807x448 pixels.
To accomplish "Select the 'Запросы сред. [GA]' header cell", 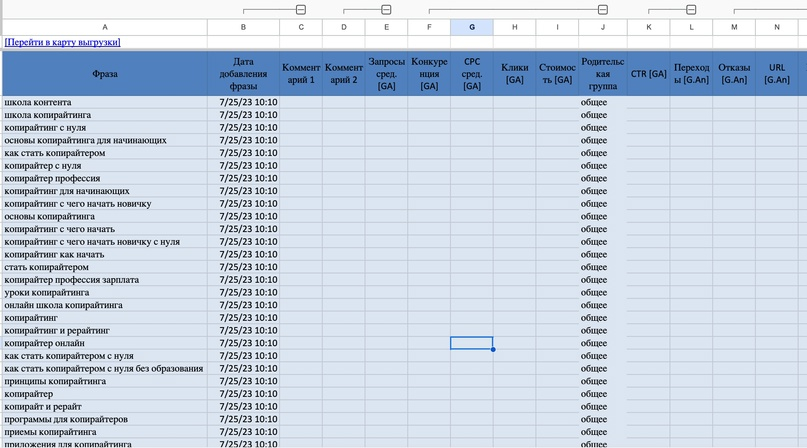I will click(386, 73).
